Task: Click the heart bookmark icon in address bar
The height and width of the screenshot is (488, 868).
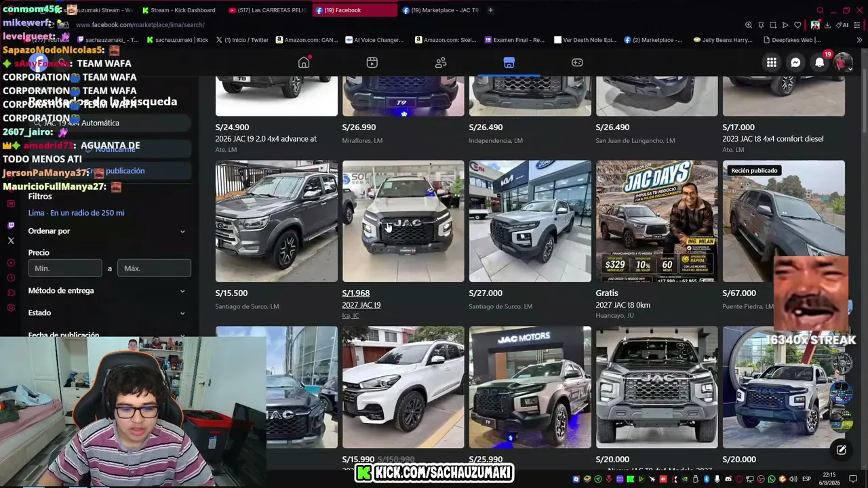Action: pyautogui.click(x=798, y=25)
